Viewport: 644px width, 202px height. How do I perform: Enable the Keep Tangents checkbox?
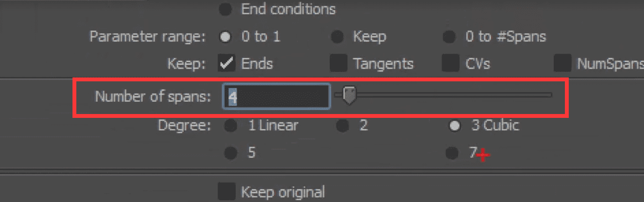tap(339, 63)
